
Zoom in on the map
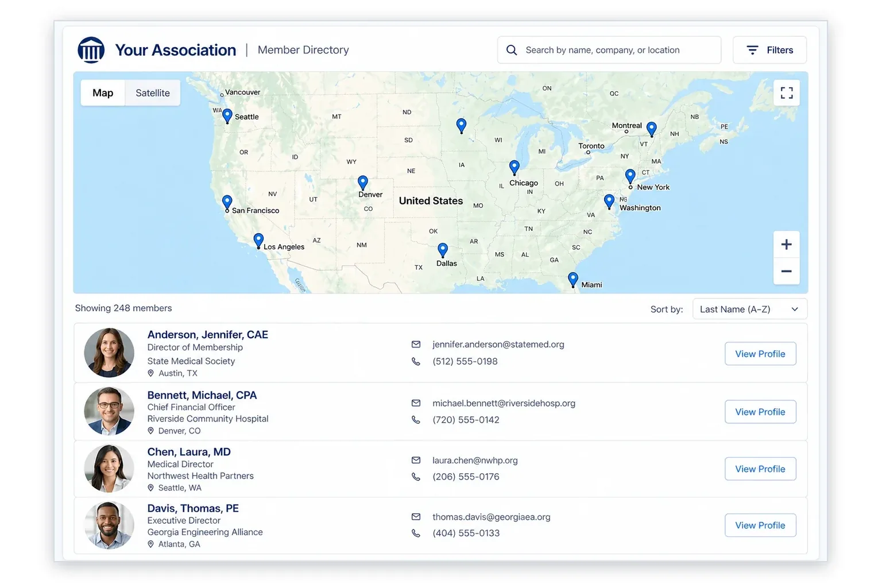(787, 245)
